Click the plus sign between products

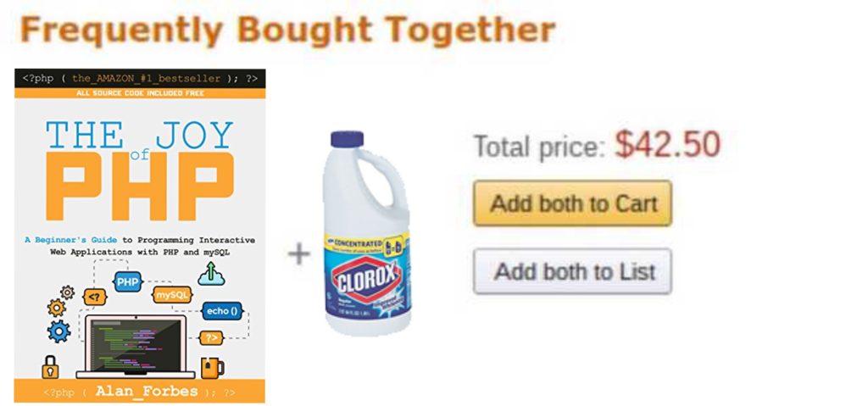(x=298, y=253)
